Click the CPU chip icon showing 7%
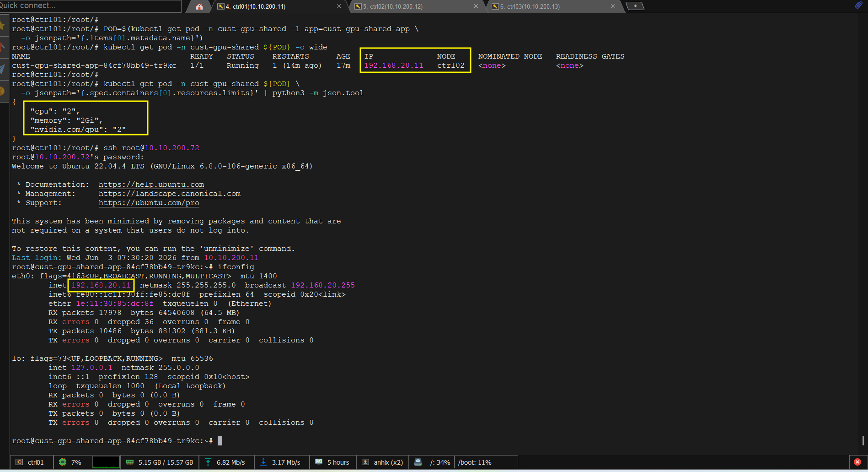 63,462
